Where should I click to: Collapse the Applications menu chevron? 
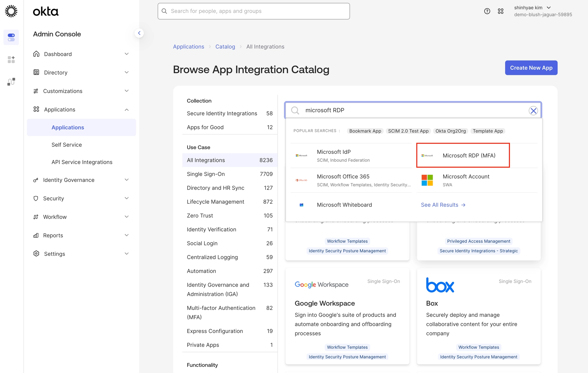(x=127, y=109)
